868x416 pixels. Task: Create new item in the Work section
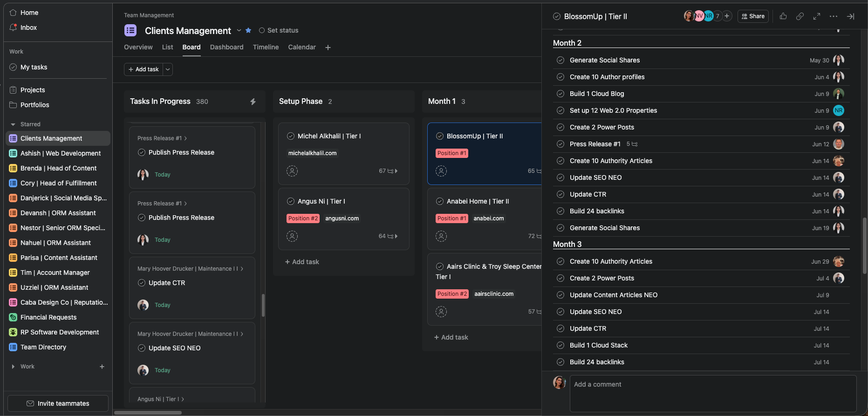tap(102, 367)
